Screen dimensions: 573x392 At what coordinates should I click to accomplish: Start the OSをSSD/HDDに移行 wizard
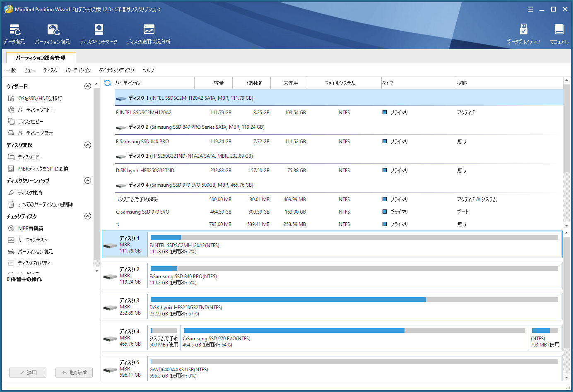coord(35,98)
